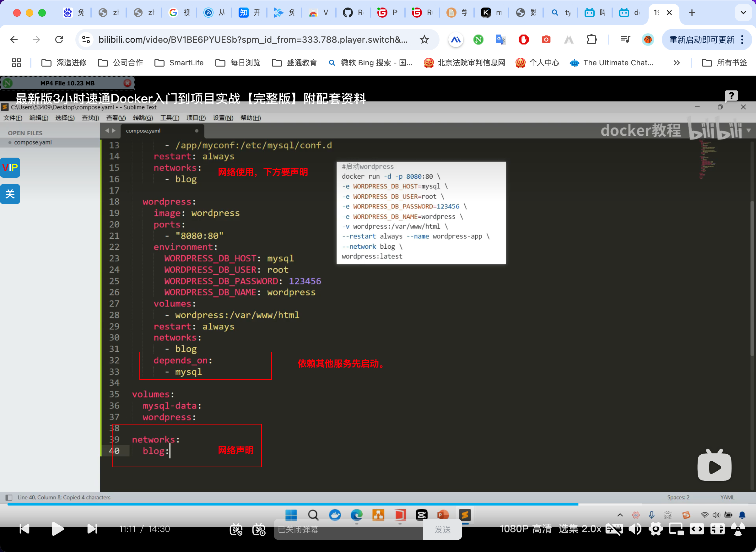Image resolution: width=756 pixels, height=552 pixels.
Task: Play the paused bilibili video
Action: pos(58,529)
